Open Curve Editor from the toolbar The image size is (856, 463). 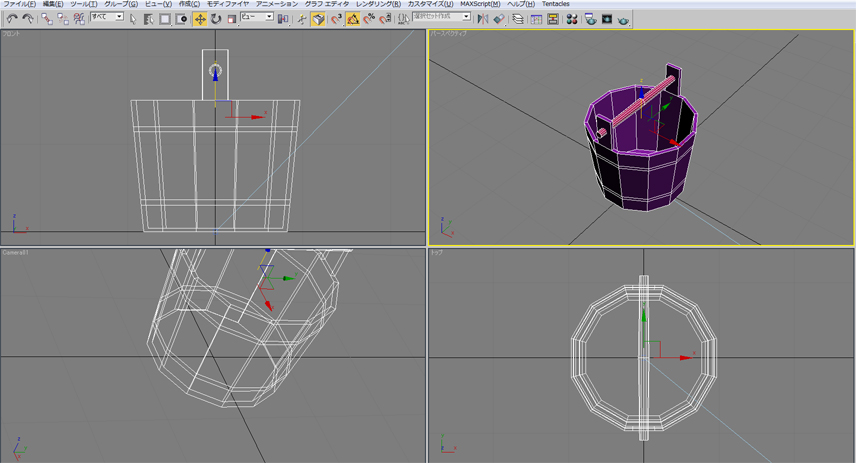coord(536,18)
